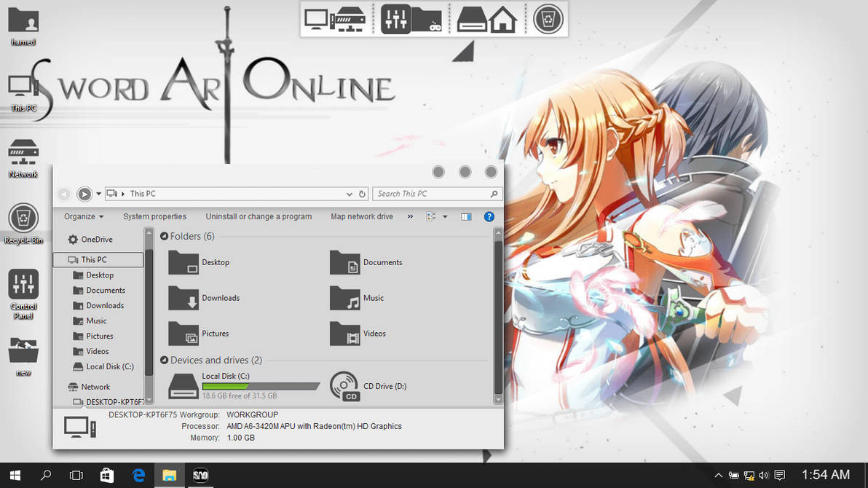
Task: Open Task View on the taskbar
Action: click(x=76, y=475)
